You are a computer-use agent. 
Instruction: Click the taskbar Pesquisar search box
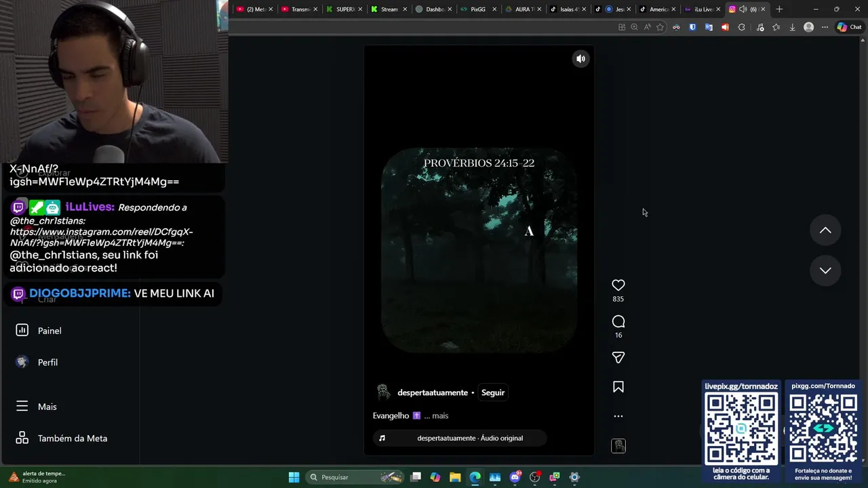(x=354, y=477)
